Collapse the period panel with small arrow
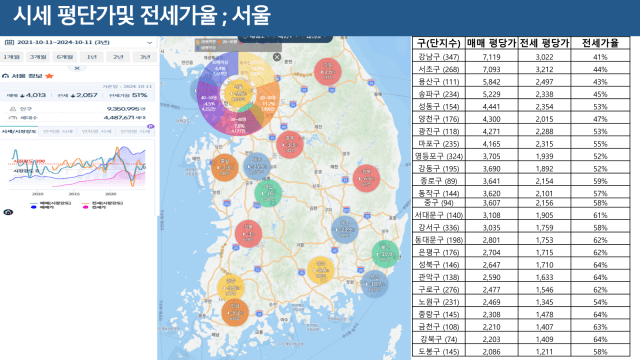 point(77,68)
